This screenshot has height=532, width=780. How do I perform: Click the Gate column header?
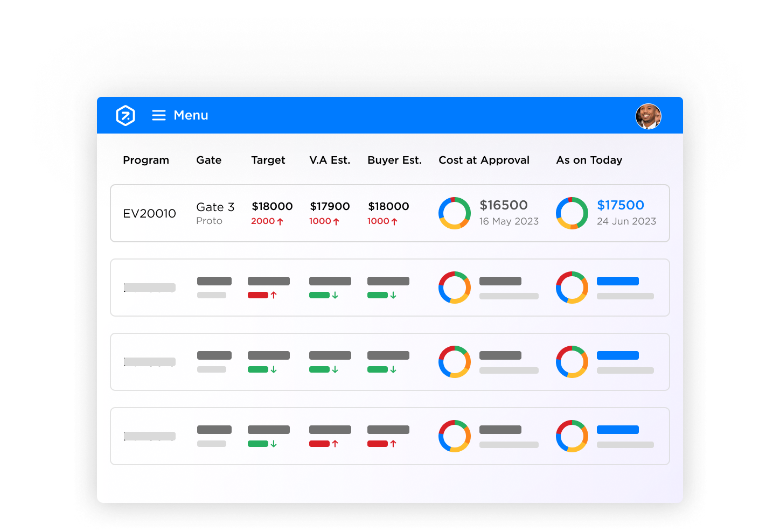pyautogui.click(x=209, y=160)
